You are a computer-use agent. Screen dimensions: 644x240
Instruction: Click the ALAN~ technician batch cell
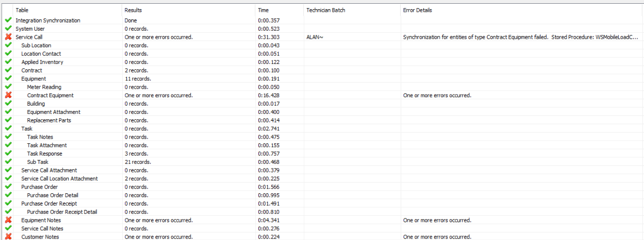pos(314,37)
